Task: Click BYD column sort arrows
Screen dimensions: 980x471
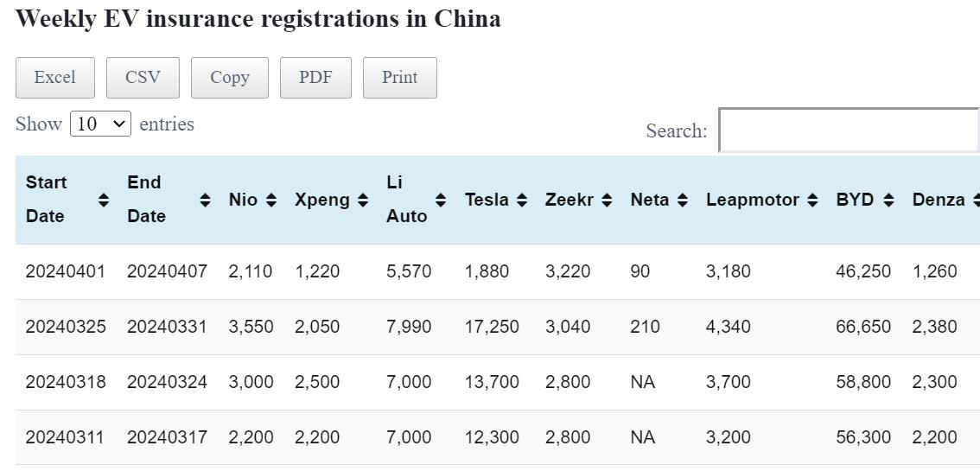Action: coord(888,200)
